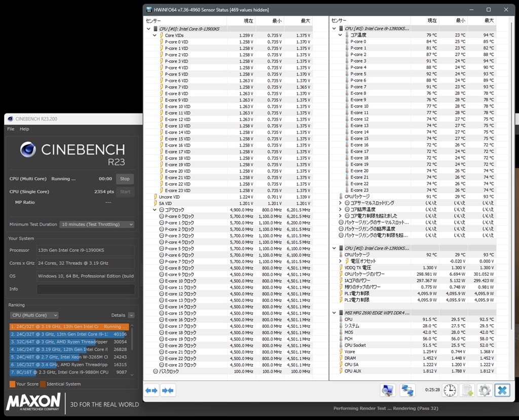The image size is (519, 420).
Task: Collapse the Core VIDs tree node
Action: [x=155, y=35]
